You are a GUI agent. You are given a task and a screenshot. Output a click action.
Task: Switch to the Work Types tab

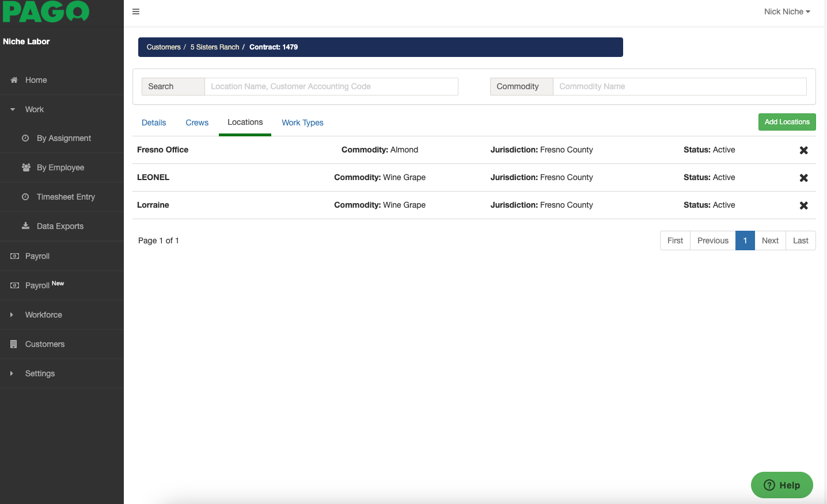[302, 123]
